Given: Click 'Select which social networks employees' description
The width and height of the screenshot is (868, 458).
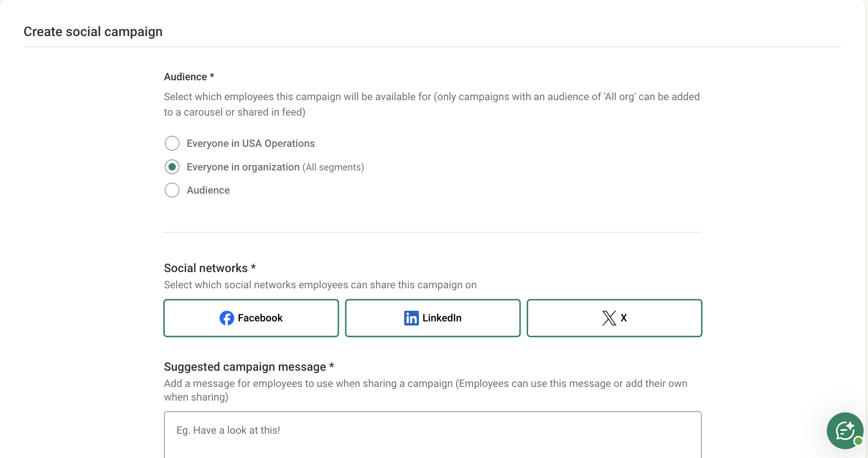Looking at the screenshot, I should coord(320,285).
